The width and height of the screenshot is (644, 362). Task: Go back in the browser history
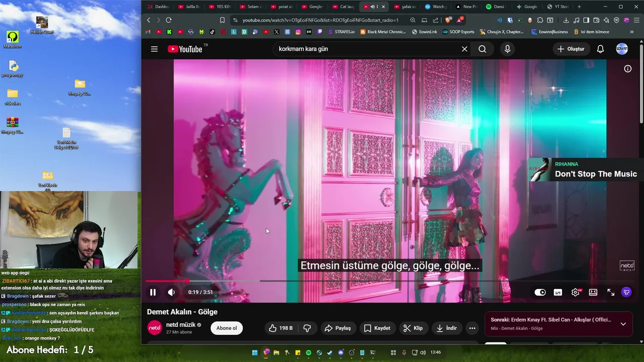pos(148,20)
